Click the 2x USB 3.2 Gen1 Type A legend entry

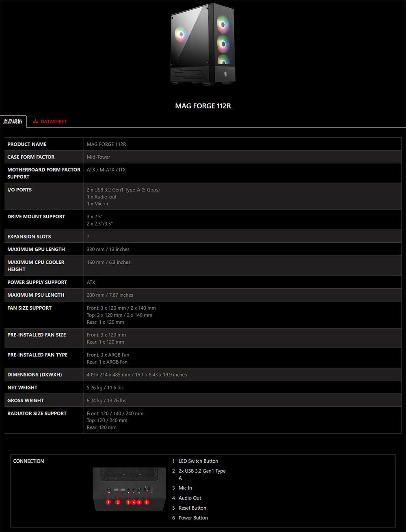(x=199, y=474)
